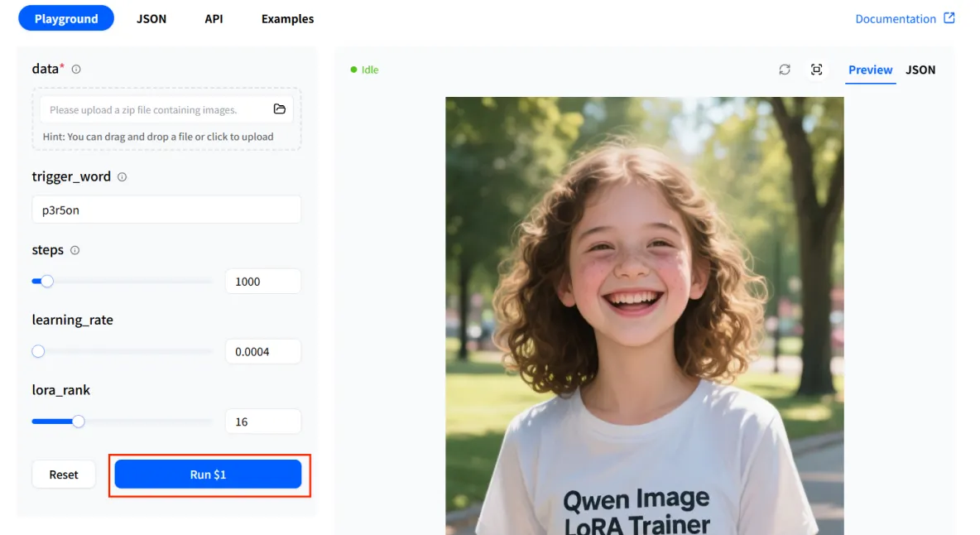Image resolution: width=980 pixels, height=535 pixels.
Task: Open the top JSON tab
Action: click(151, 19)
